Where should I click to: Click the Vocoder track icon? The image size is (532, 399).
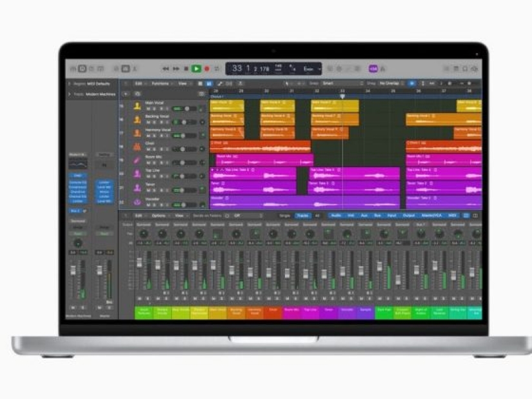pos(137,201)
